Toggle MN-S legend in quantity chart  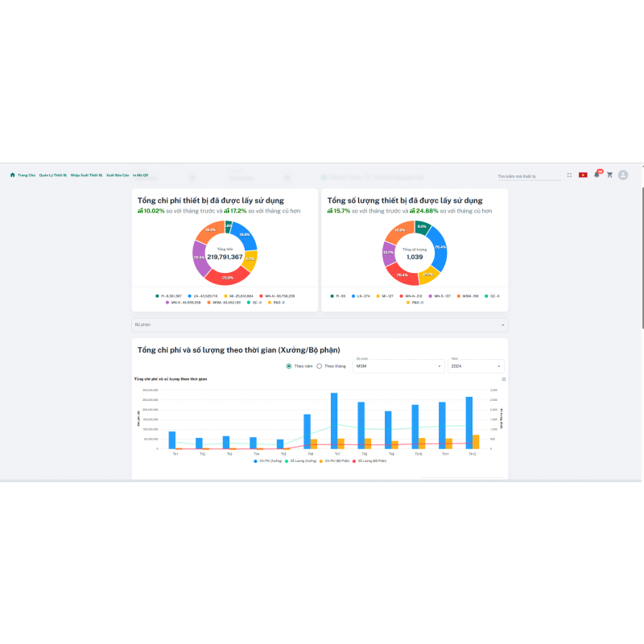tap(440, 296)
